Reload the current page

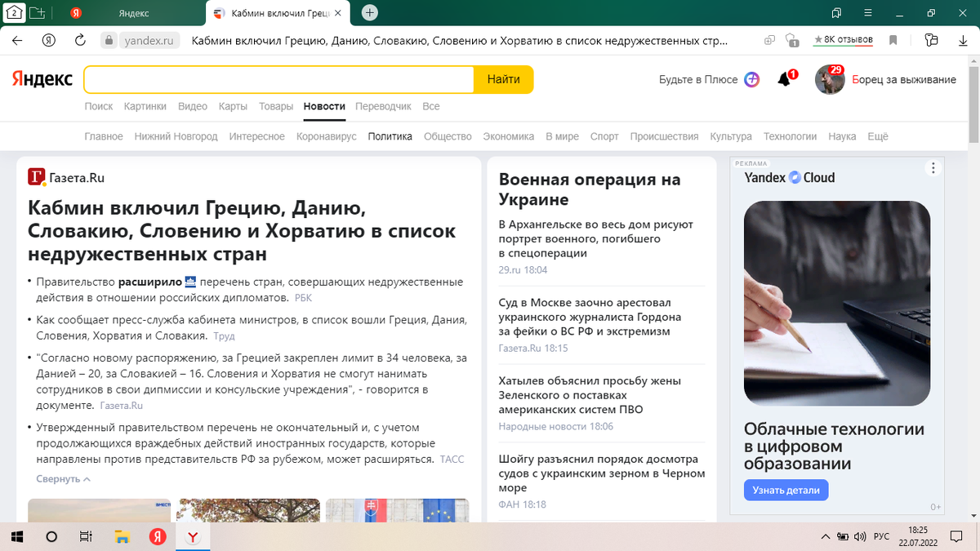click(x=80, y=40)
